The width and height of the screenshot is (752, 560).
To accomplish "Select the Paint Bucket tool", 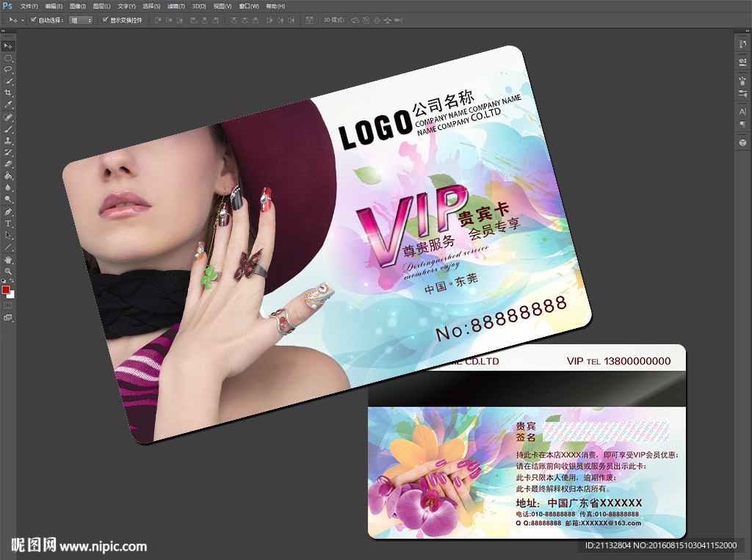I will point(8,176).
